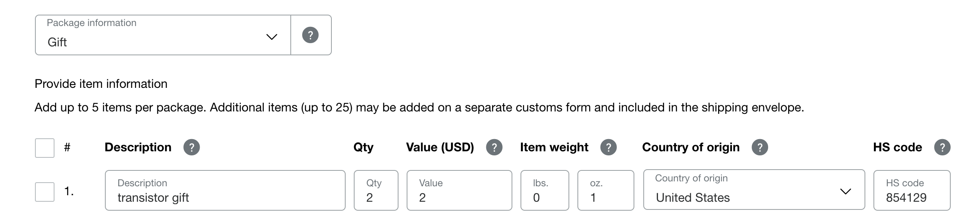This screenshot has height=218, width=980.
Task: Click the Gift selection text
Action: [x=57, y=42]
